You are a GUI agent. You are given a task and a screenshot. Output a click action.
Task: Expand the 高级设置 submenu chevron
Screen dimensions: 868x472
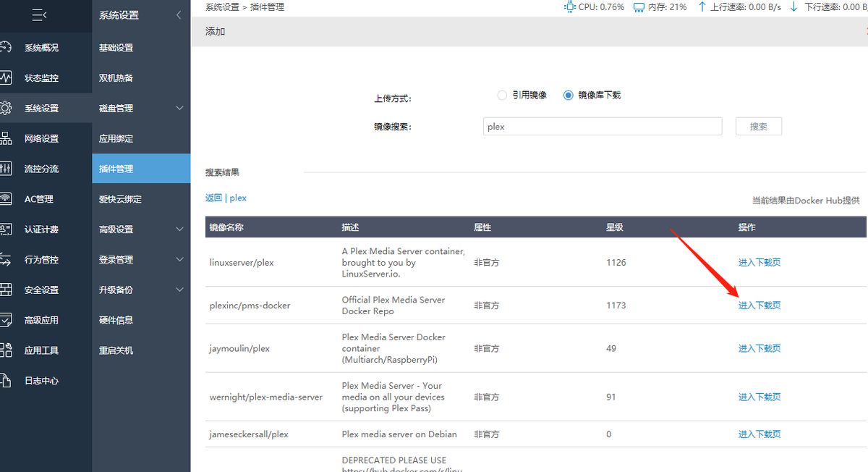coord(180,229)
